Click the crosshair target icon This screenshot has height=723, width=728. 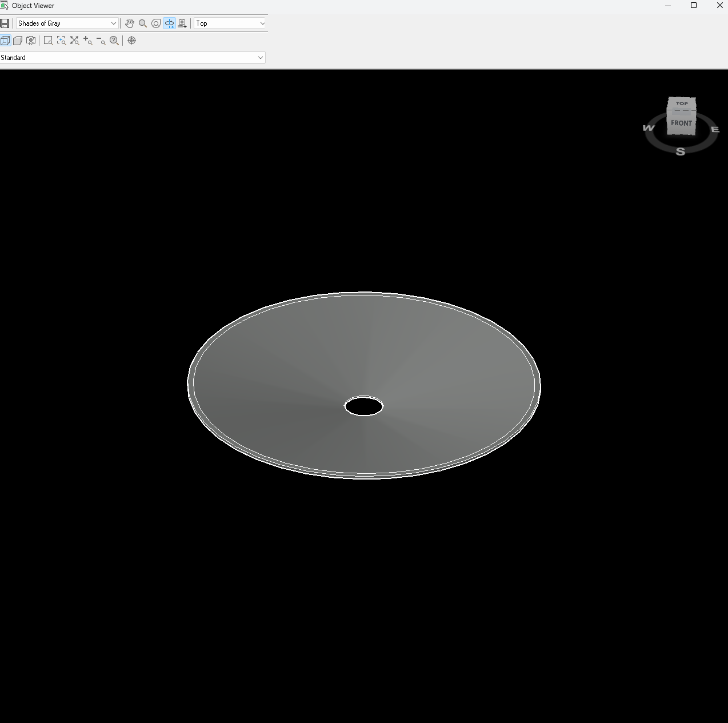point(132,41)
